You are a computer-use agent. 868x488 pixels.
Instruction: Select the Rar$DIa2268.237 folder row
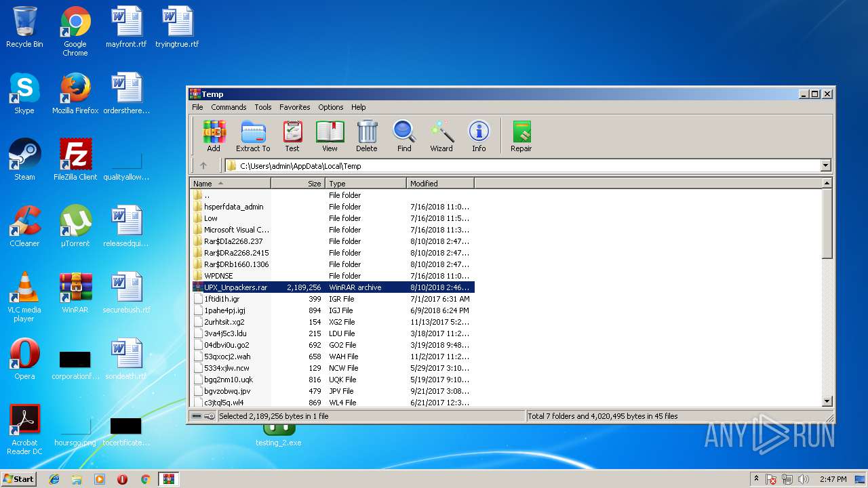332,241
